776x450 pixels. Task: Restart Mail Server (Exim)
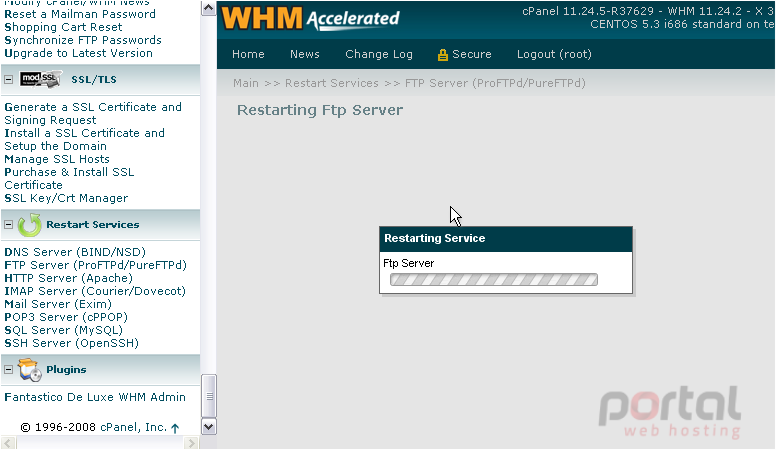[57, 304]
